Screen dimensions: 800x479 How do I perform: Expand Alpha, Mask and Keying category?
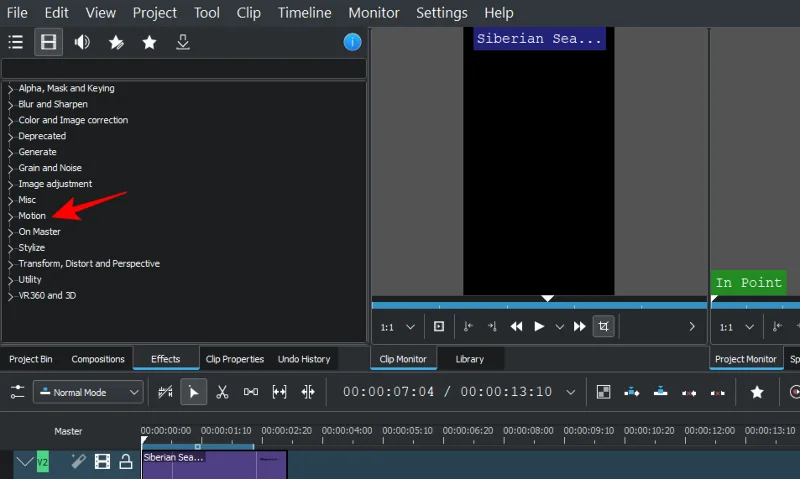coord(10,89)
